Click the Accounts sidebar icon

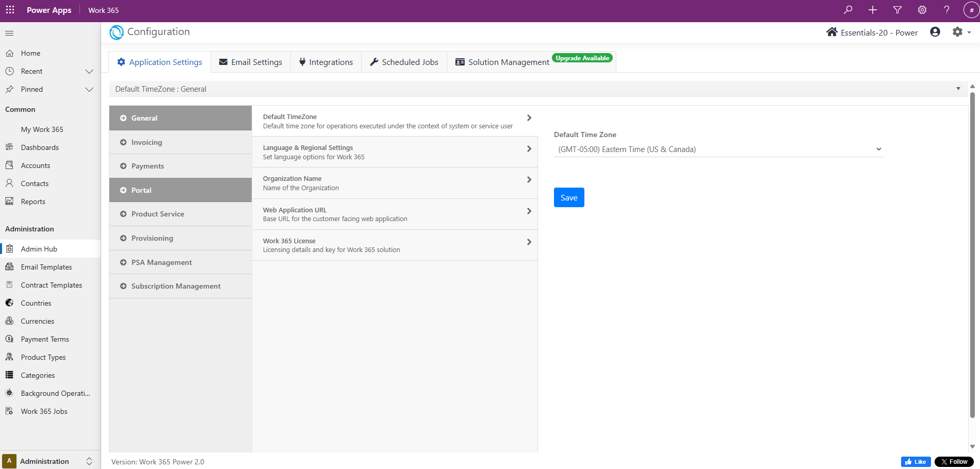click(9, 165)
